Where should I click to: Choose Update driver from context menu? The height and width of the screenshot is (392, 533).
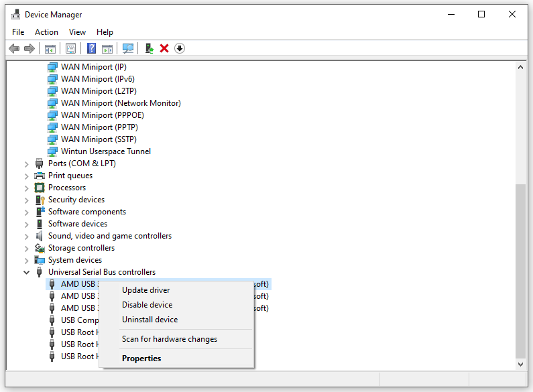pos(145,290)
